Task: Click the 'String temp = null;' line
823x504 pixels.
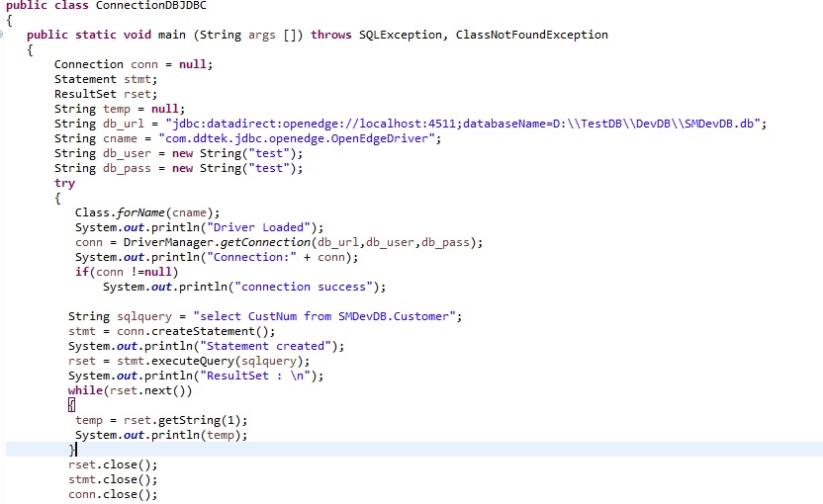Action: coord(120,109)
